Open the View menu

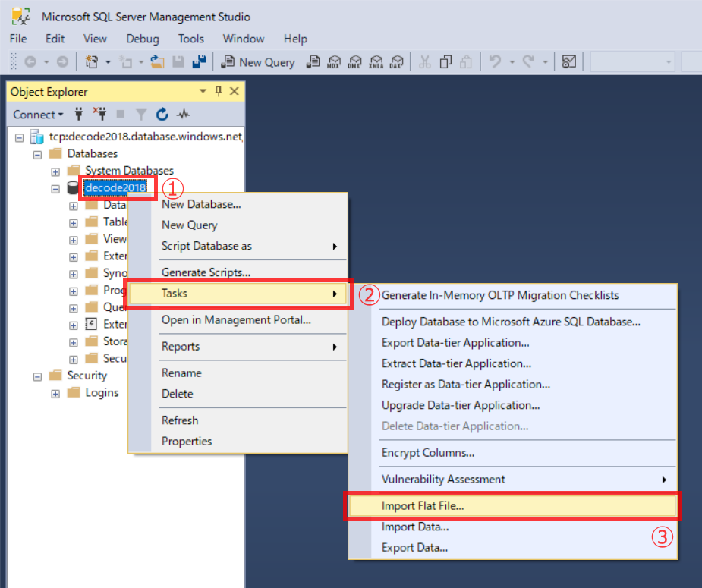(95, 39)
